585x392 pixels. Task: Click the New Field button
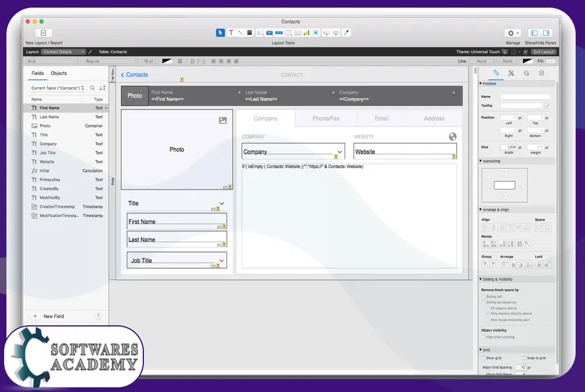[x=48, y=316]
